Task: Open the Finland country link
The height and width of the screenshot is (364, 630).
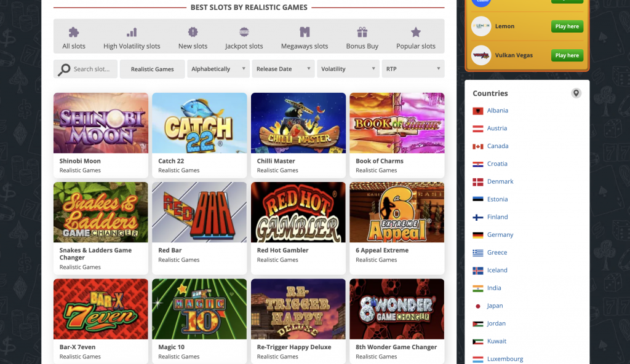Action: [x=497, y=217]
